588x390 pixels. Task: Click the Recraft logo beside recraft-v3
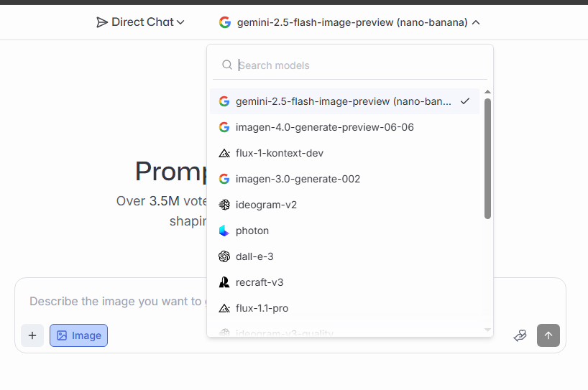[224, 282]
